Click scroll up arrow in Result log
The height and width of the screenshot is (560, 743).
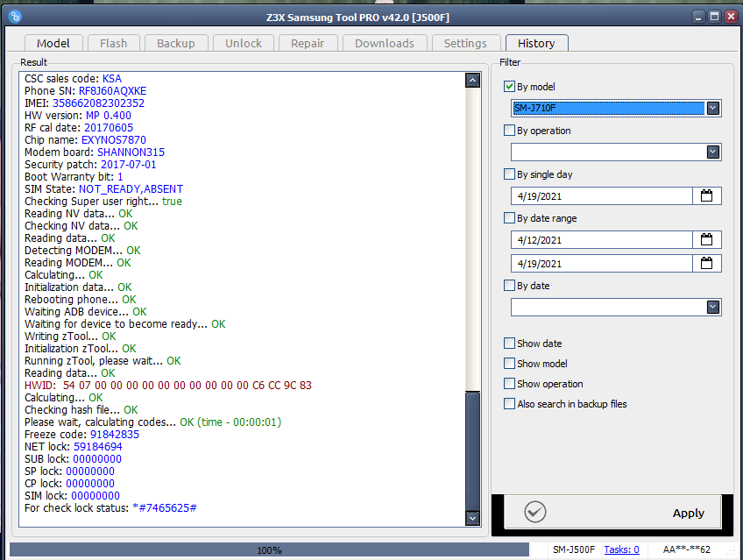coord(472,80)
